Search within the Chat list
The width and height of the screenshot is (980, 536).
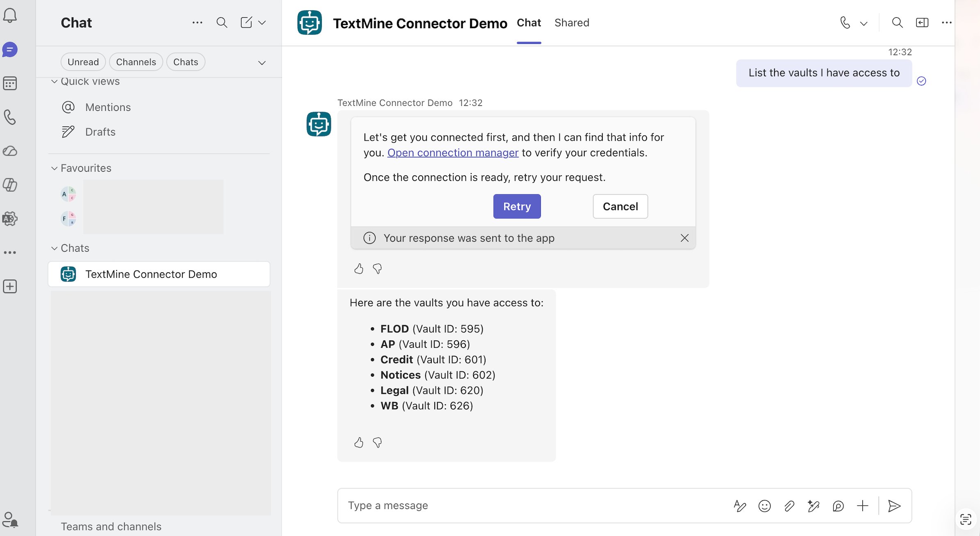(222, 23)
